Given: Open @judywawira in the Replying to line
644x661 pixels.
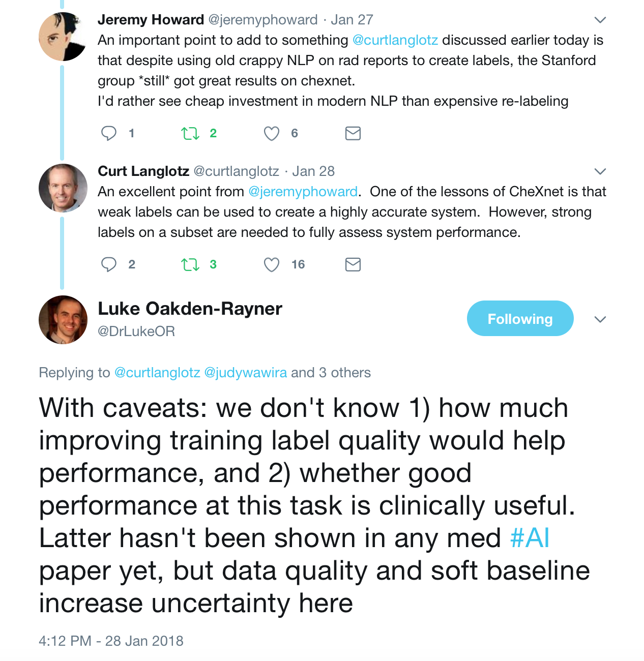Looking at the screenshot, I should (x=246, y=373).
